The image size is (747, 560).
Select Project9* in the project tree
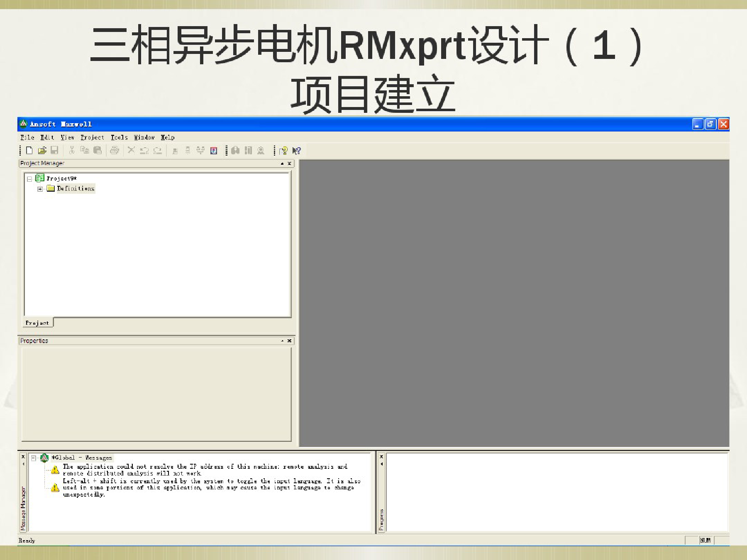coord(61,178)
